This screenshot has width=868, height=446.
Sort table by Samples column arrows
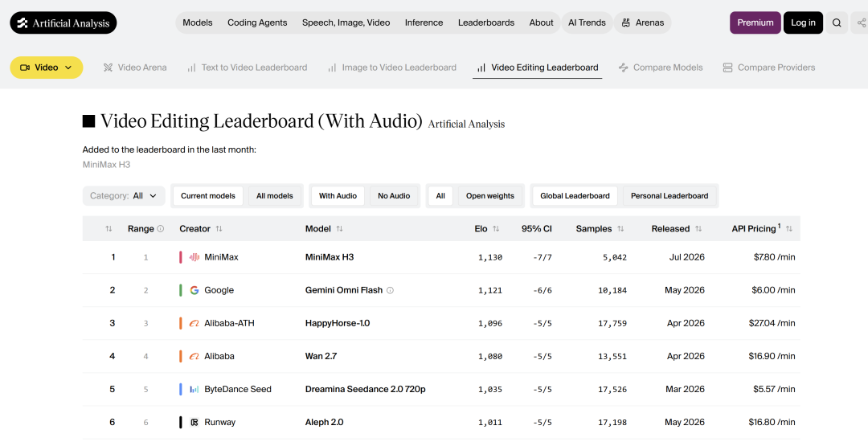[620, 228]
